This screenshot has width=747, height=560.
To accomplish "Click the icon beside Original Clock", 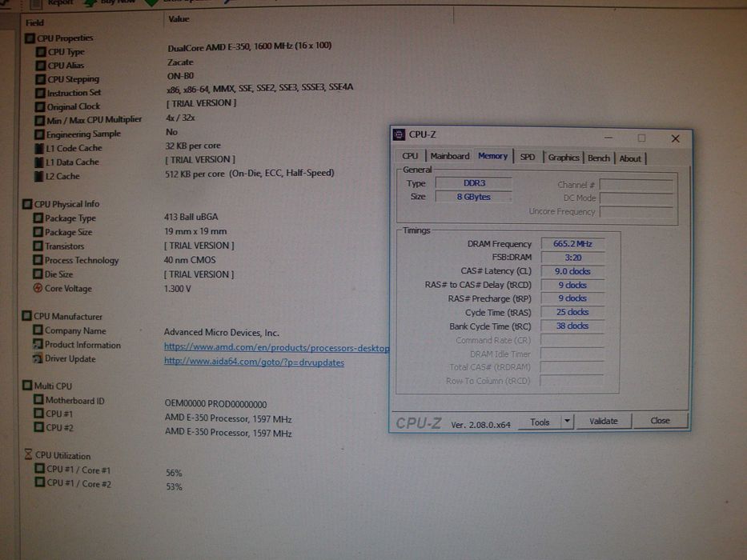I will [x=41, y=106].
